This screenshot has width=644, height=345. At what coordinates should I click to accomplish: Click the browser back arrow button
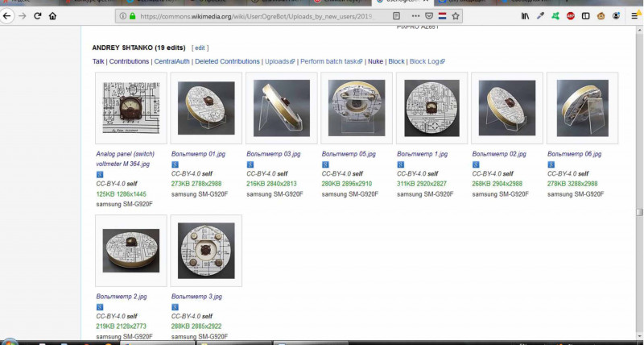(7, 16)
